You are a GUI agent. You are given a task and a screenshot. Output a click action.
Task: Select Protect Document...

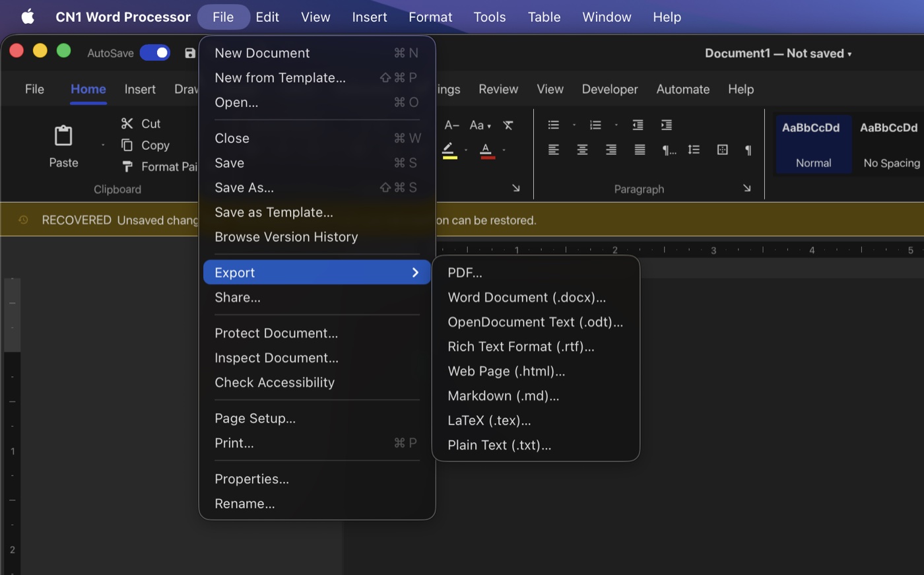coord(317,333)
